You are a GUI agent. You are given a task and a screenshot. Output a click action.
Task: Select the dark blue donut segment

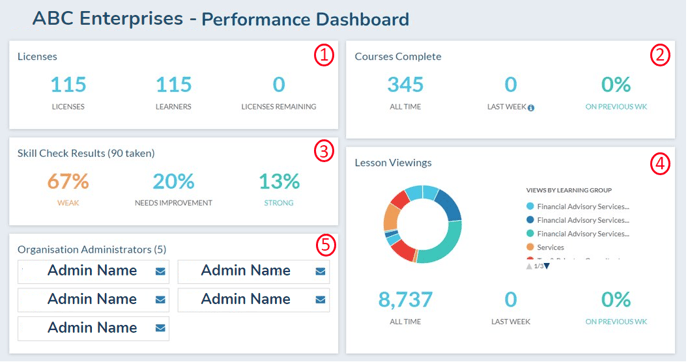450,204
